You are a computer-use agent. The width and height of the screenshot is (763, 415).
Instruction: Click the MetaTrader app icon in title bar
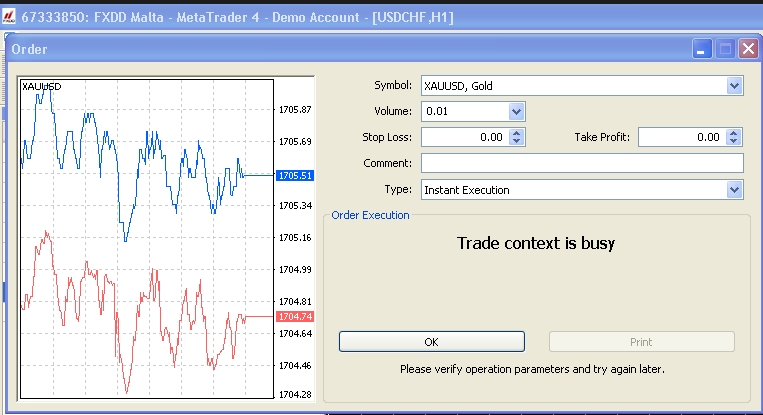10,17
